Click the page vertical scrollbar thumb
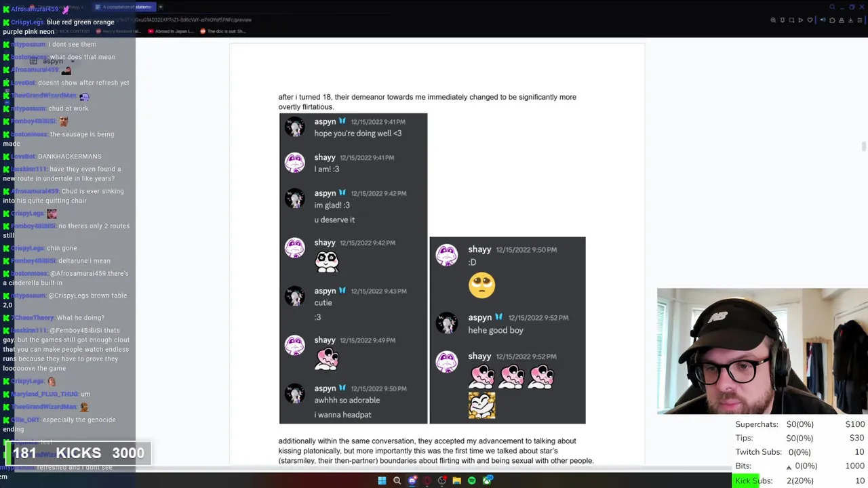This screenshot has width=868, height=488. click(x=863, y=147)
